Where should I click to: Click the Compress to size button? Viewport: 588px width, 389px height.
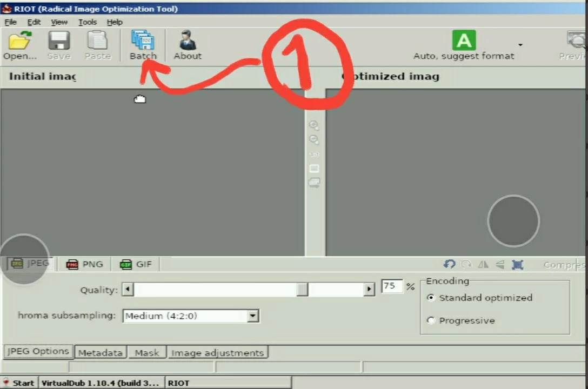click(564, 265)
